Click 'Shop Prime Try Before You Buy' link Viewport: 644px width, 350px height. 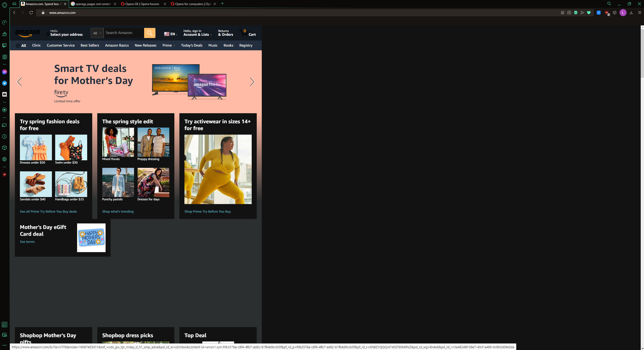click(208, 212)
